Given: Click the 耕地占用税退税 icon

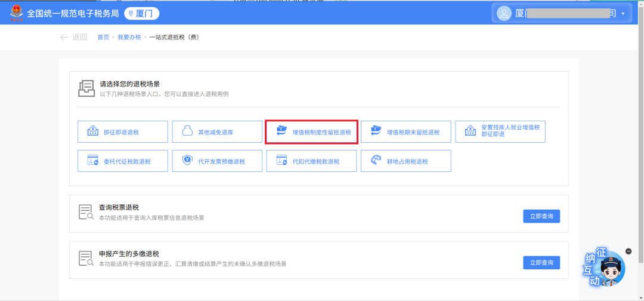Looking at the screenshot, I should (376, 161).
